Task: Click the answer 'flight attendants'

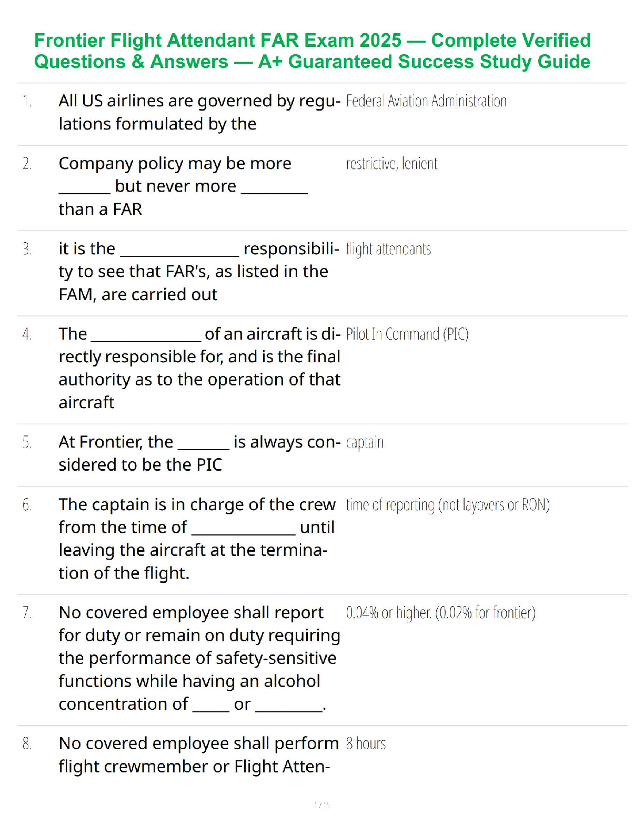Action: tap(388, 249)
